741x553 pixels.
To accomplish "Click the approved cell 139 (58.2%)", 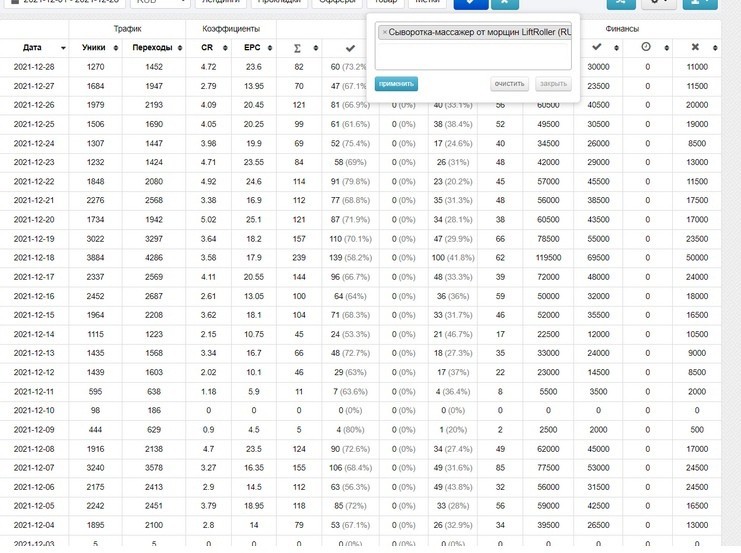I will coord(351,258).
